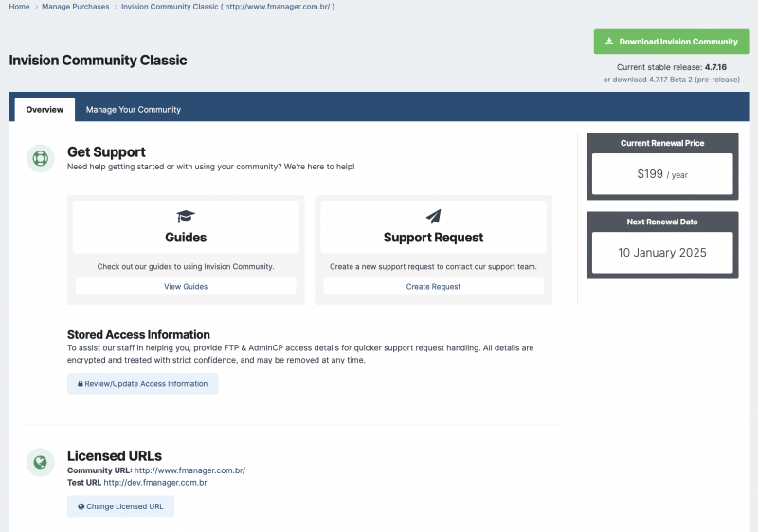Open Manage Purchases breadcrumb link
The height and width of the screenshot is (532, 758).
75,7
